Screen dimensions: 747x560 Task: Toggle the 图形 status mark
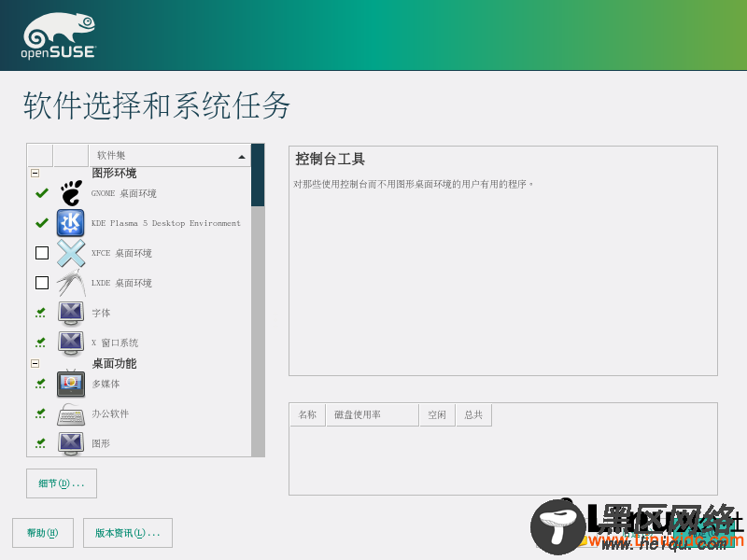41,443
